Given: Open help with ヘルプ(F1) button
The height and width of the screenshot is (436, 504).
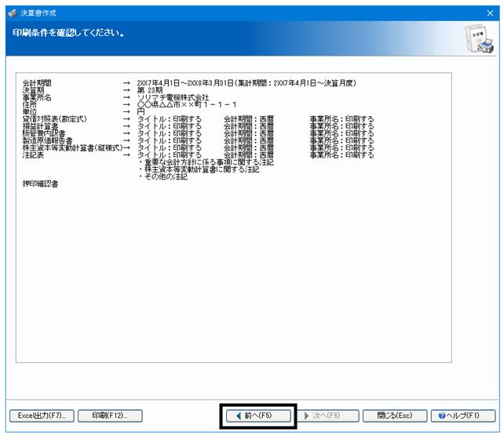Looking at the screenshot, I should click(x=463, y=416).
